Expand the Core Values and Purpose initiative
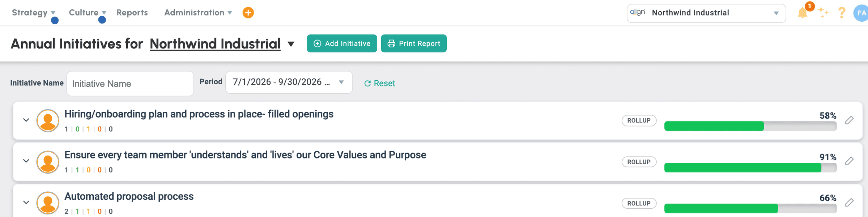 pyautogui.click(x=26, y=161)
